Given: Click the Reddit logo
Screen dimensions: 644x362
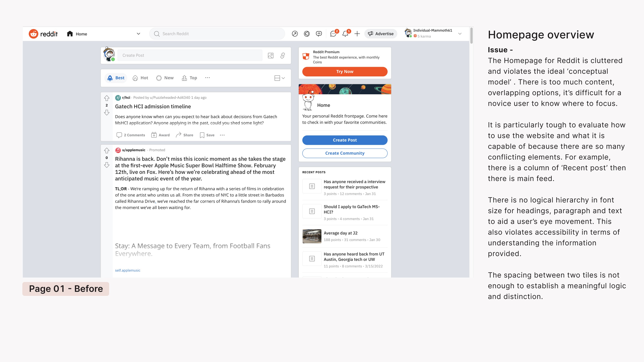Looking at the screenshot, I should 43,34.
